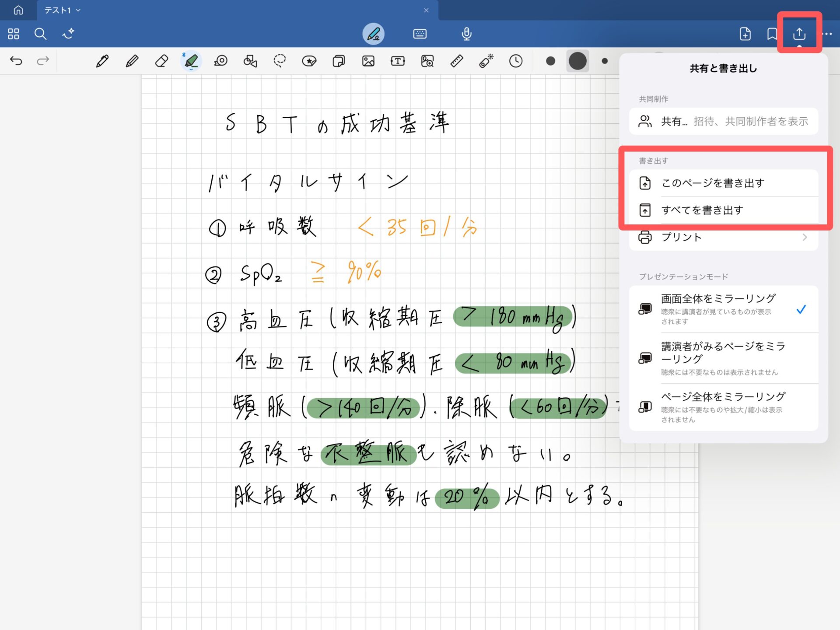Close the テスト1 document tab
The image size is (840, 630).
pos(426,10)
